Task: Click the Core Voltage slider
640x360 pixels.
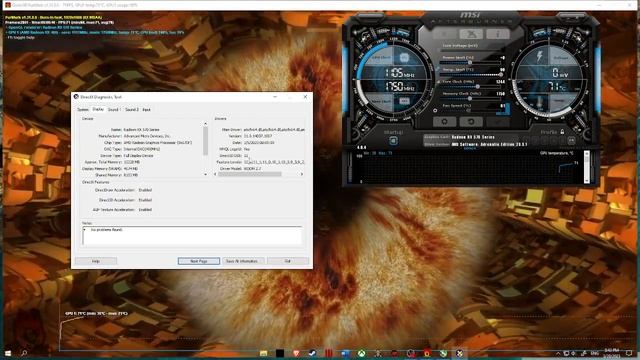Action: tap(470, 50)
